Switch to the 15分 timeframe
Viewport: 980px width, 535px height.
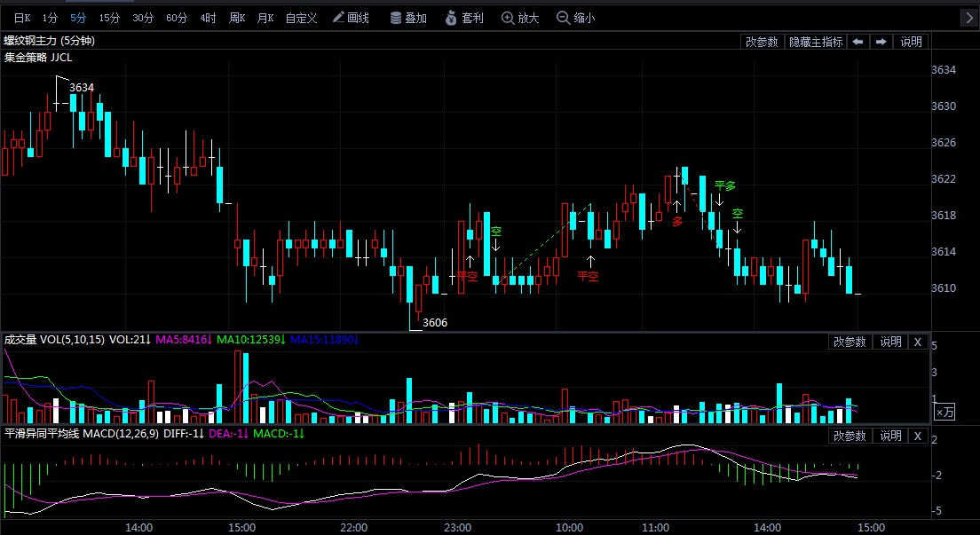point(109,18)
